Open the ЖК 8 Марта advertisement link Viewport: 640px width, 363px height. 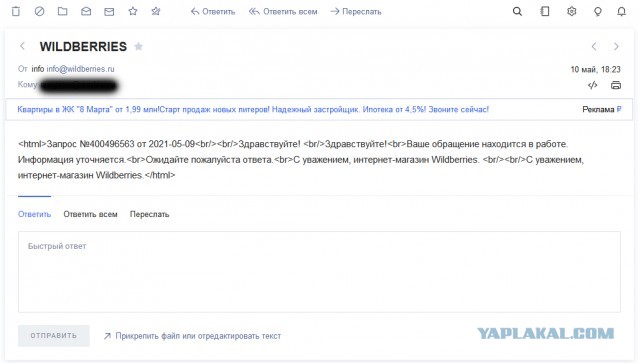(253, 109)
